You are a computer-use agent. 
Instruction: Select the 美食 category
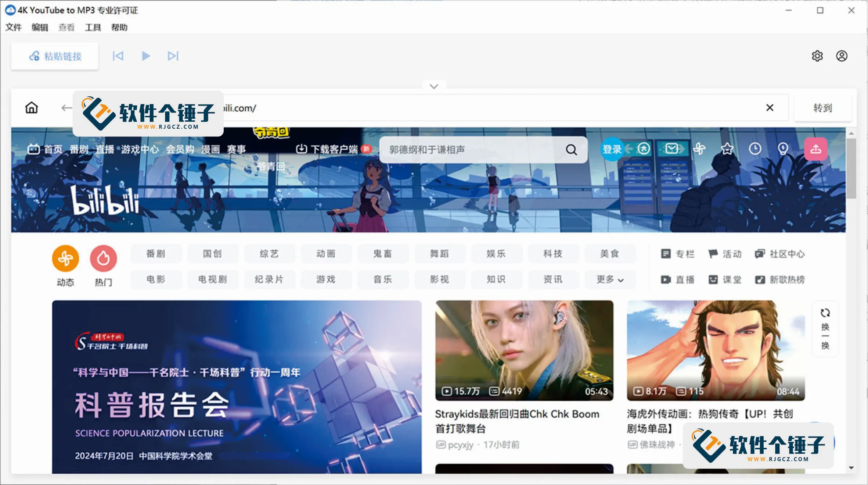[609, 254]
